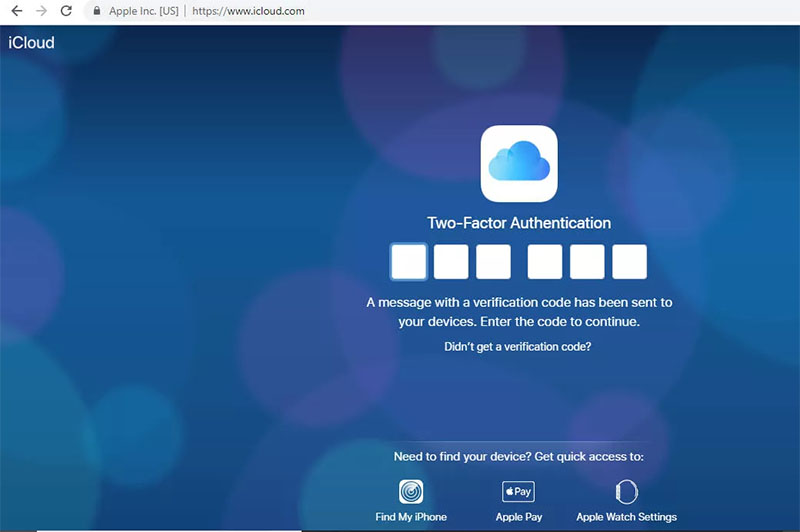The width and height of the screenshot is (800, 532).
Task: Click the Apple Watch Settings text label
Action: pos(627,517)
